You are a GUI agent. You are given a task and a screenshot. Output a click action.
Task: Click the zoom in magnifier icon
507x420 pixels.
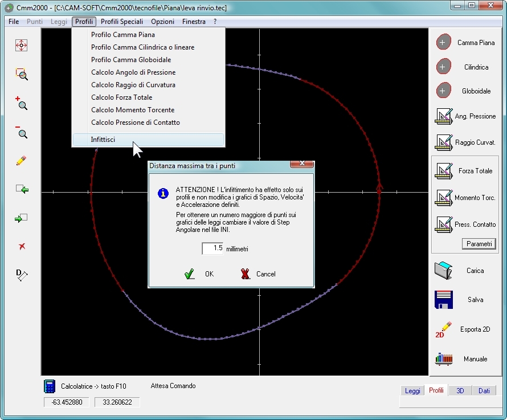22,103
